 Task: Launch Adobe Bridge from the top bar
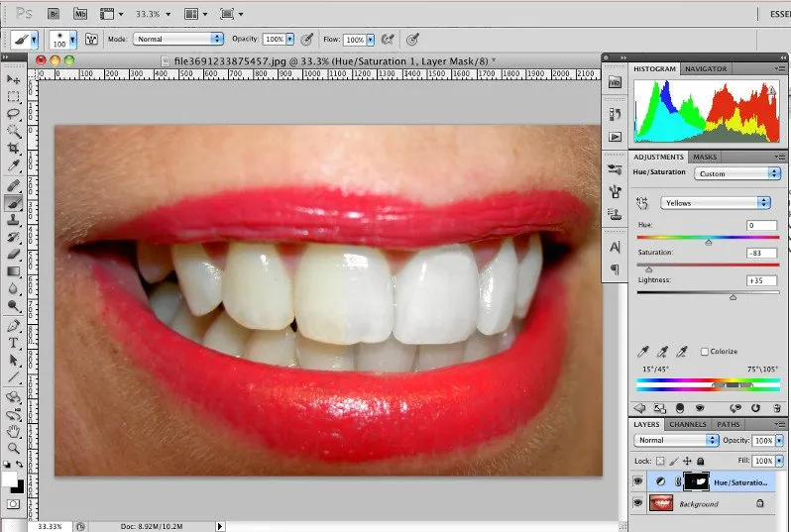52,15
